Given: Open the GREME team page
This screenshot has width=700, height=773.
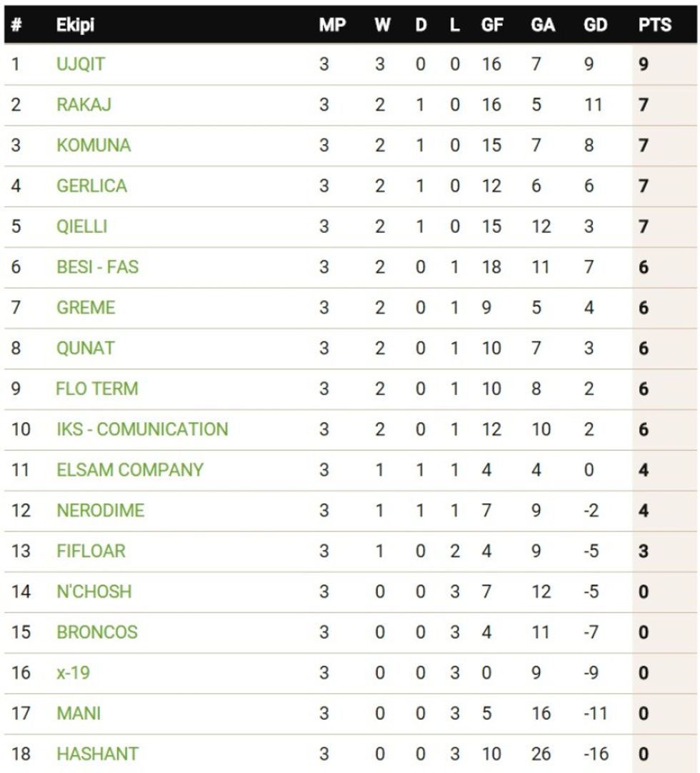Looking at the screenshot, I should 86,308.
